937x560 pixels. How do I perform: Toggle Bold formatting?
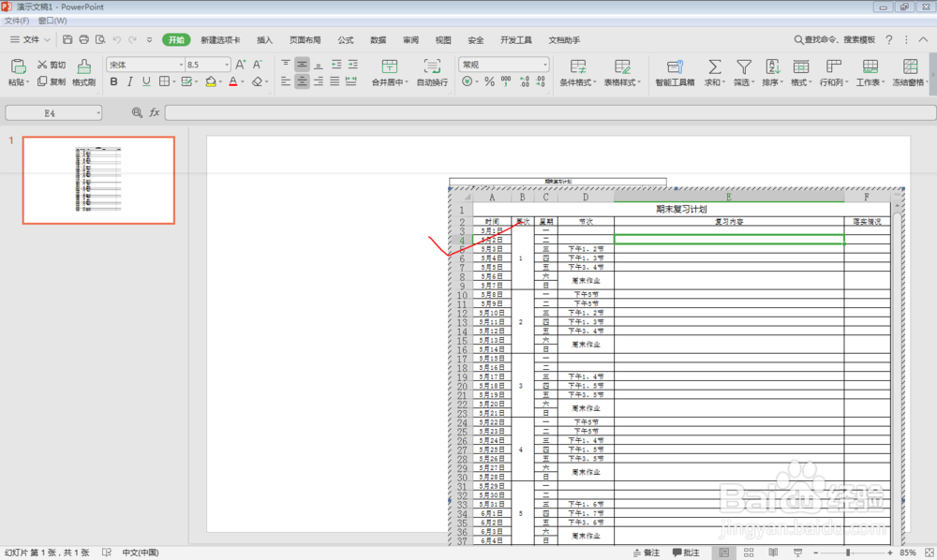[113, 81]
